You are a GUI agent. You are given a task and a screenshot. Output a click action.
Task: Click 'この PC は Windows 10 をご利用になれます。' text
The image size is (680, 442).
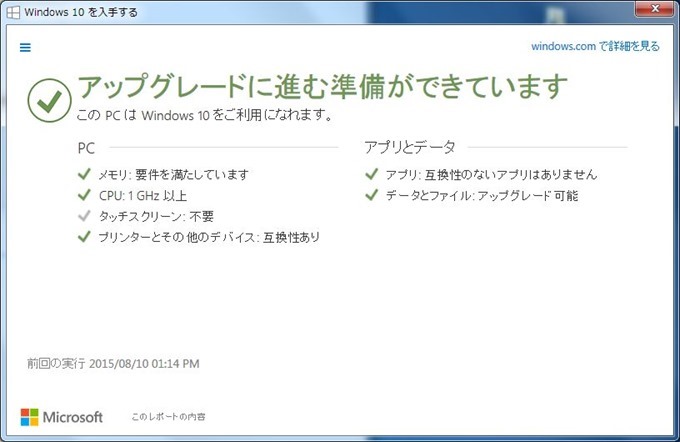(205, 115)
